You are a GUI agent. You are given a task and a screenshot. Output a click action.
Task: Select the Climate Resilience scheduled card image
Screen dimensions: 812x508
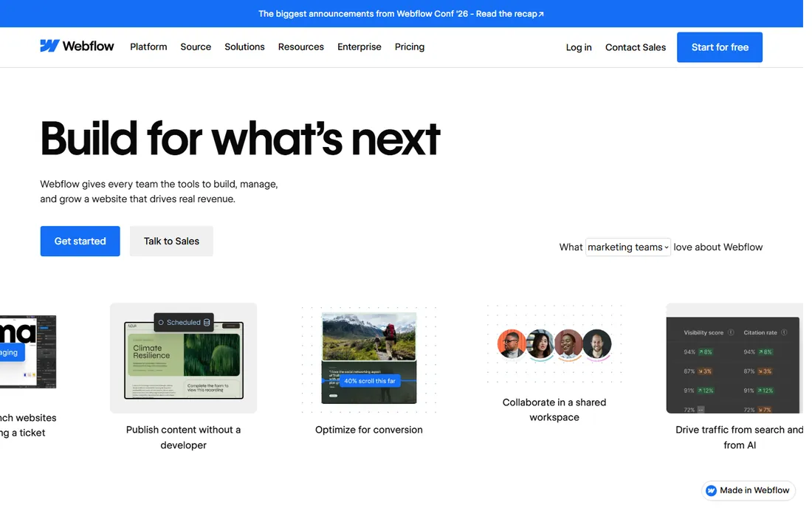(x=183, y=358)
